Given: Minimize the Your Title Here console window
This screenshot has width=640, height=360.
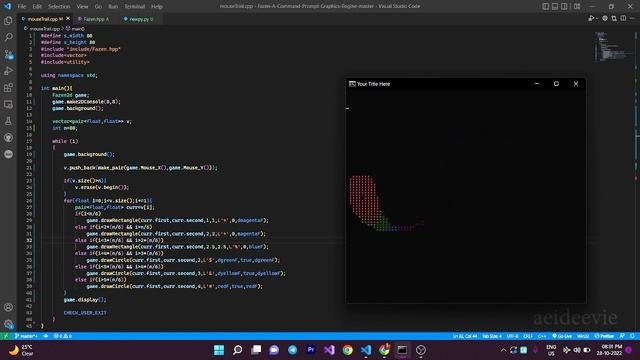Looking at the screenshot, I should [x=537, y=84].
